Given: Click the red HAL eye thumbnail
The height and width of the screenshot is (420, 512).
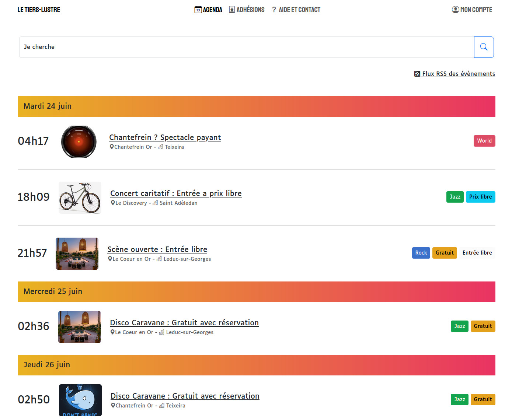Looking at the screenshot, I should click(79, 141).
